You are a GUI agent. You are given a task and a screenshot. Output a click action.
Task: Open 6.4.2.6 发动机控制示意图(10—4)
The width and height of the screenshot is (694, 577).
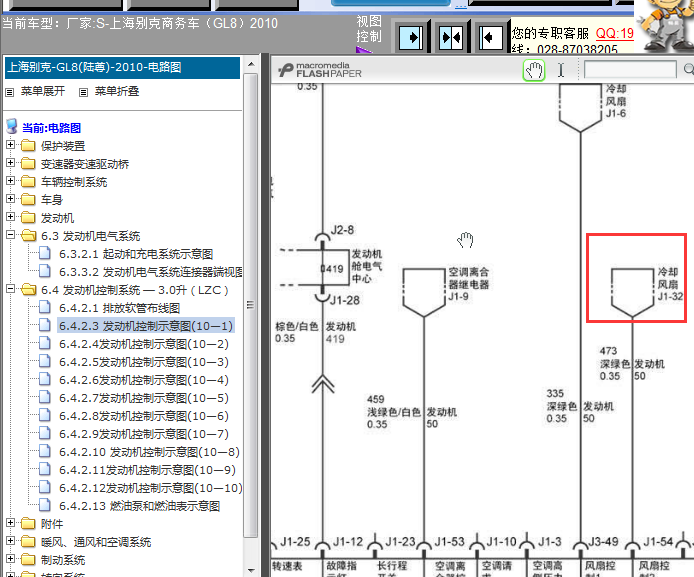(x=144, y=380)
